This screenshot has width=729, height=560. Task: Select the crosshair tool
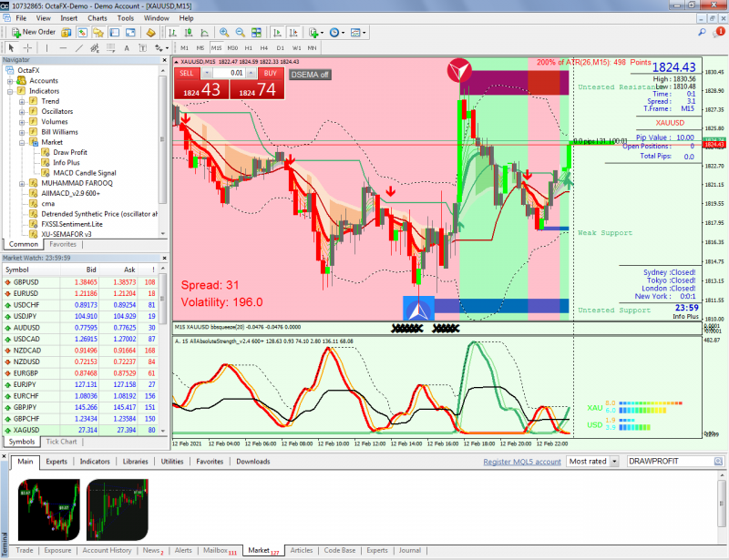coord(27,48)
